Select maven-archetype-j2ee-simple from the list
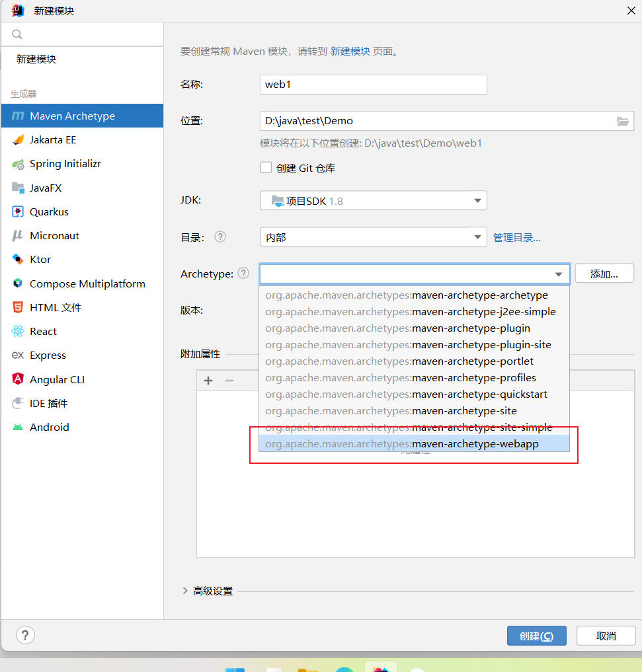 415,312
